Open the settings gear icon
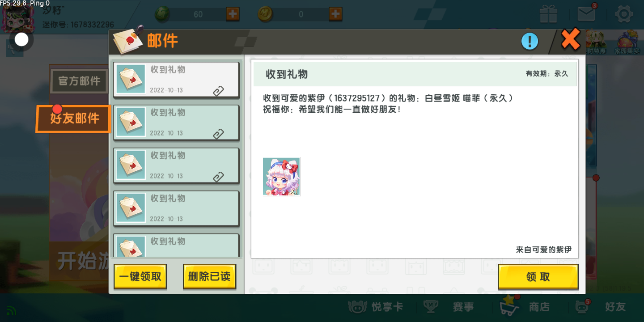 point(624,14)
